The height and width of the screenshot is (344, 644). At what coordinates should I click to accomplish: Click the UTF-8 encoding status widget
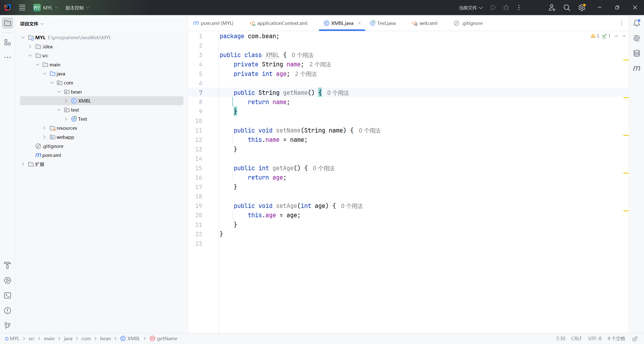[x=595, y=338]
